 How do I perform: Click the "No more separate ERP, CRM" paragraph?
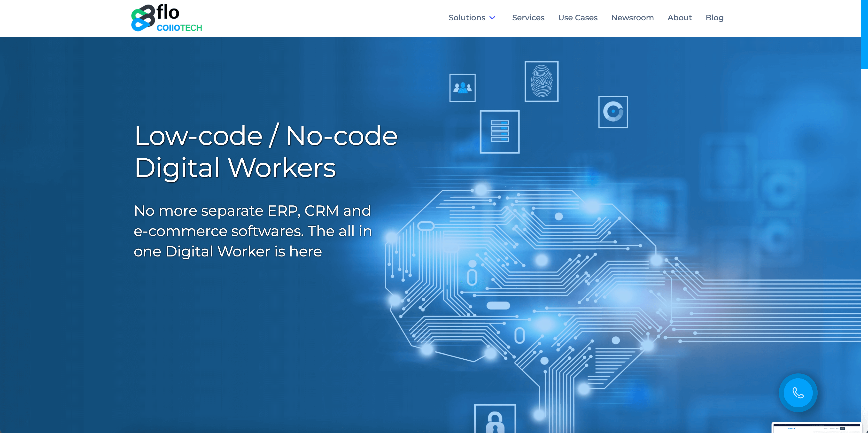(x=253, y=231)
